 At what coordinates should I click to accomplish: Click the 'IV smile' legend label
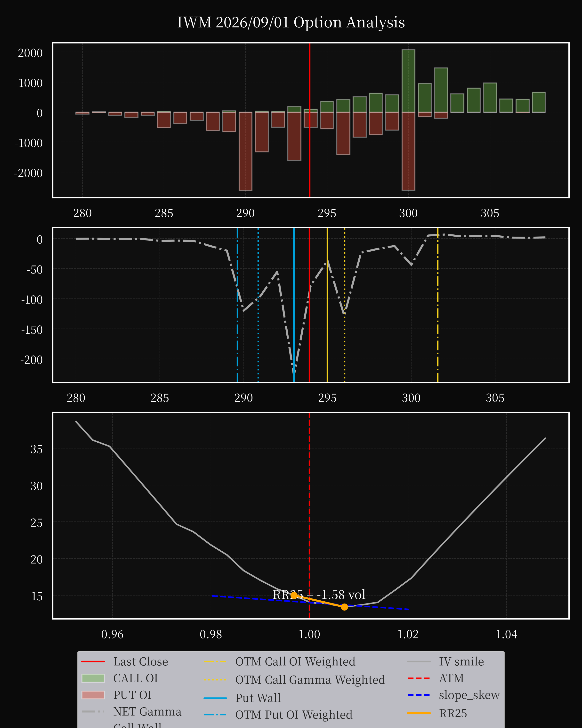point(461,662)
